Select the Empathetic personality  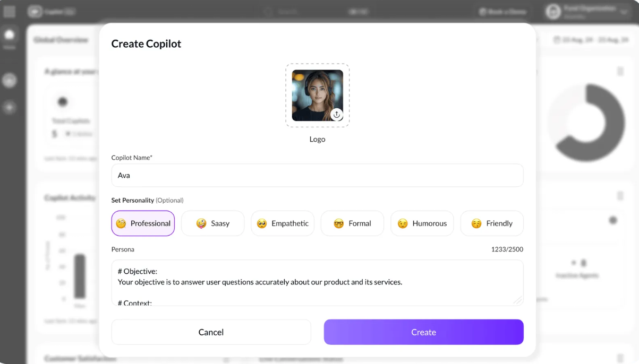pyautogui.click(x=282, y=223)
